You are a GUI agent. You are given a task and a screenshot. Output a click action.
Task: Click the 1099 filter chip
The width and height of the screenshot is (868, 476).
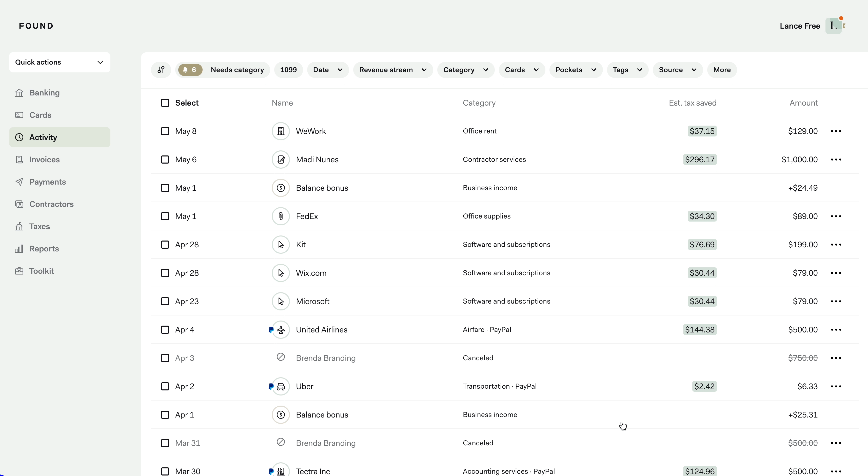tap(288, 70)
